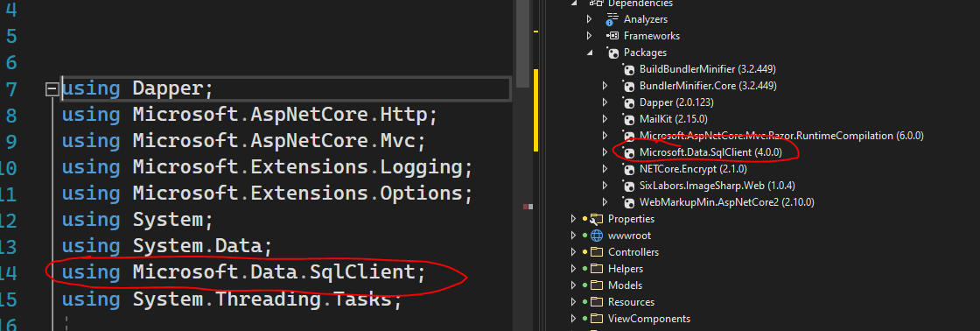Expand the ViewComponents folder arrow
The height and width of the screenshot is (331, 980).
point(574,319)
